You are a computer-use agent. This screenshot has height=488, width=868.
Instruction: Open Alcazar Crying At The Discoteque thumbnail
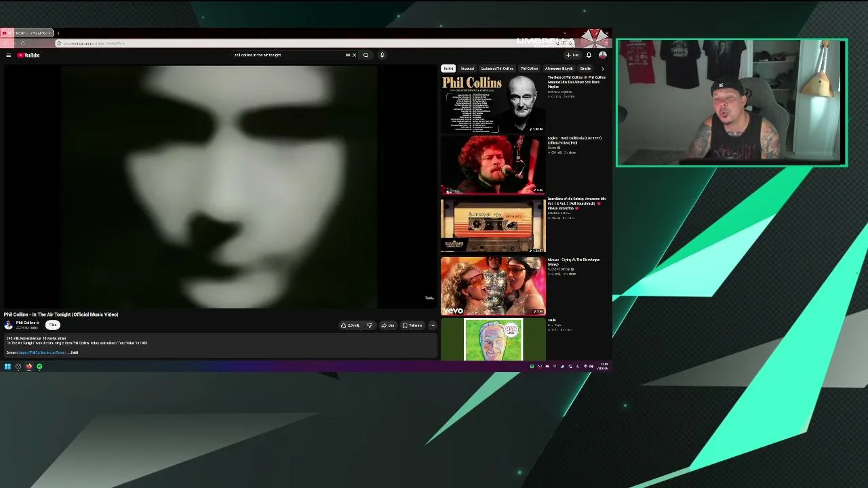pyautogui.click(x=493, y=286)
